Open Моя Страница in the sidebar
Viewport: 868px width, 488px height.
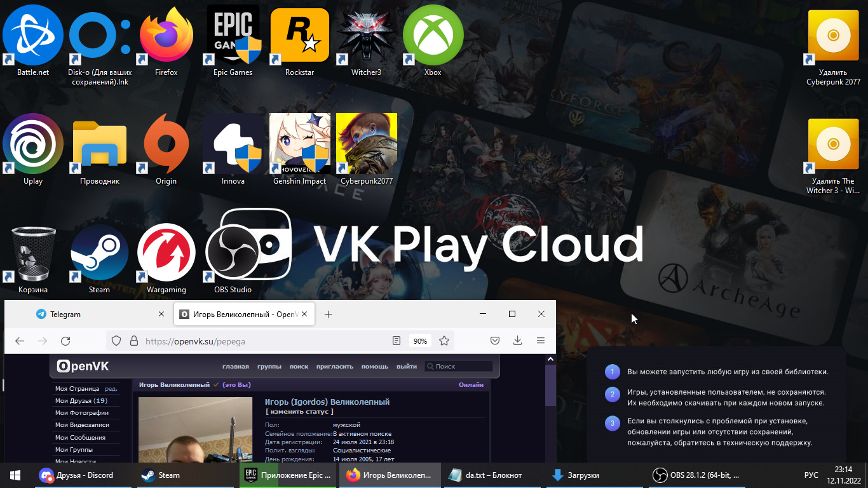(x=77, y=388)
